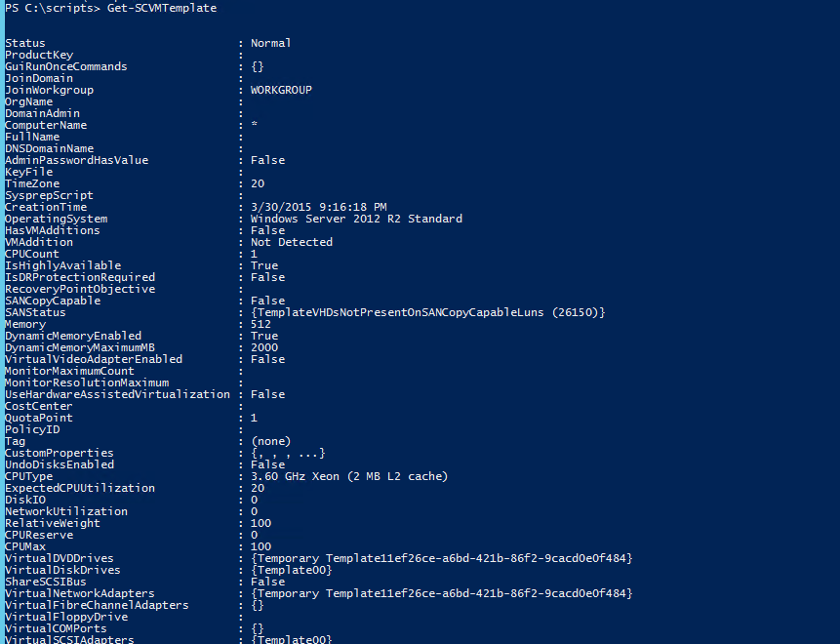Click the Not Detected VMAddition value

click(291, 242)
